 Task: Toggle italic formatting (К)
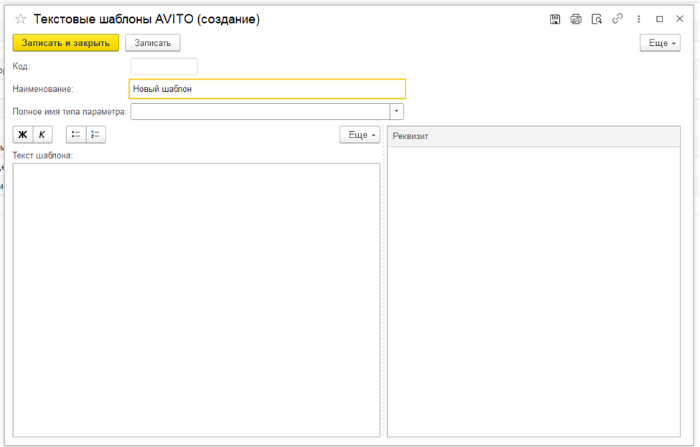coord(42,135)
